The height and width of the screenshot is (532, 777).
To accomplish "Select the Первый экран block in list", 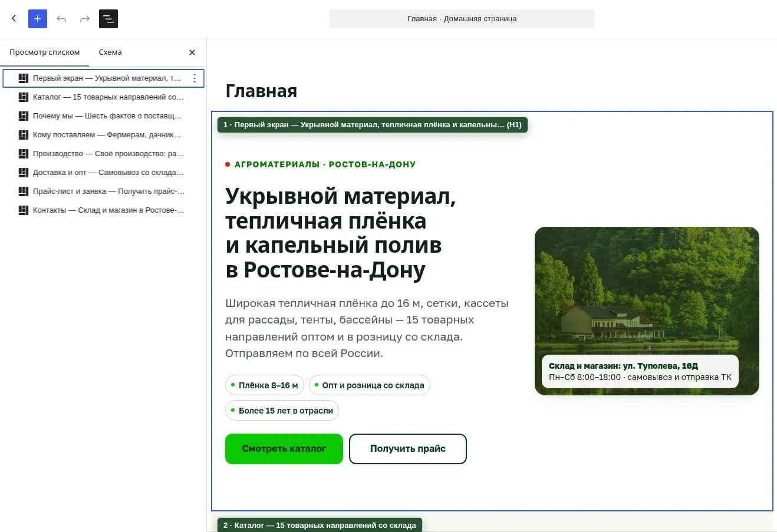I will (x=104, y=78).
